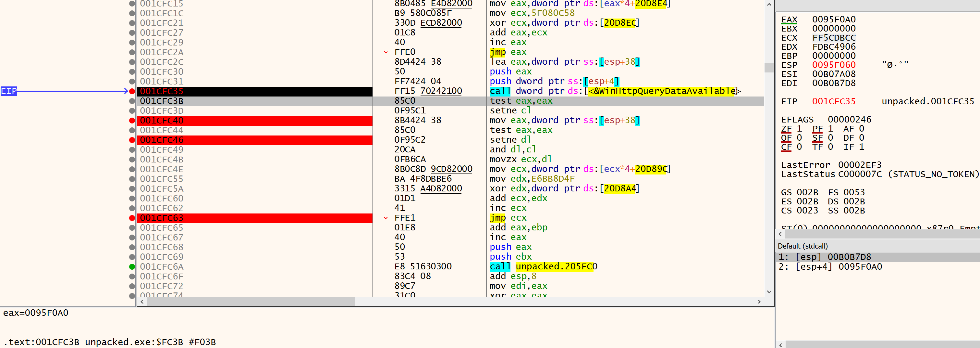
Task: Toggle breakpoint dot at address 001CFC6A
Action: (132, 267)
